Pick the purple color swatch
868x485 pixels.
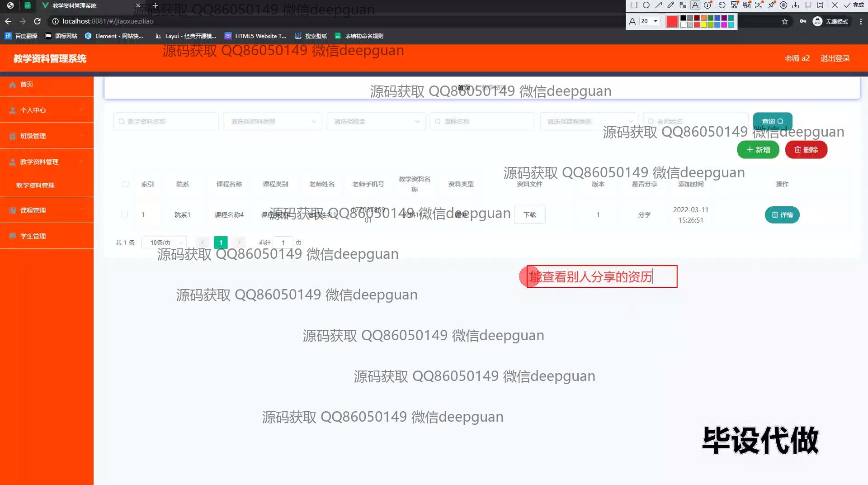click(x=724, y=18)
